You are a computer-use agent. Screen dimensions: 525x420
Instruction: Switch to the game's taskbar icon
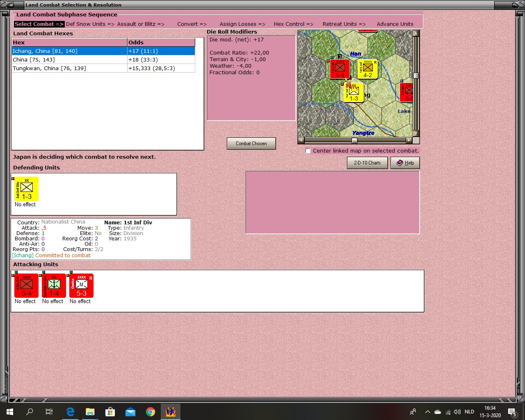171,412
